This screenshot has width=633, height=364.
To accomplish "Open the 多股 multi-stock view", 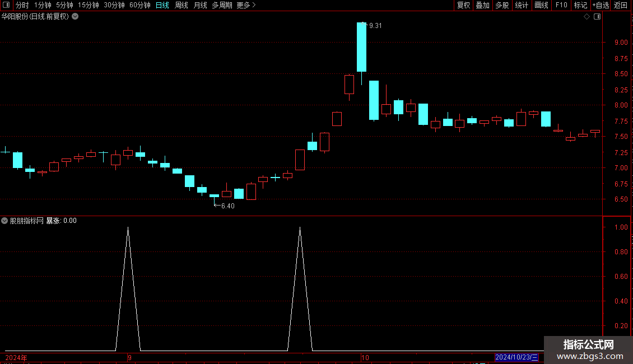I will point(502,5).
